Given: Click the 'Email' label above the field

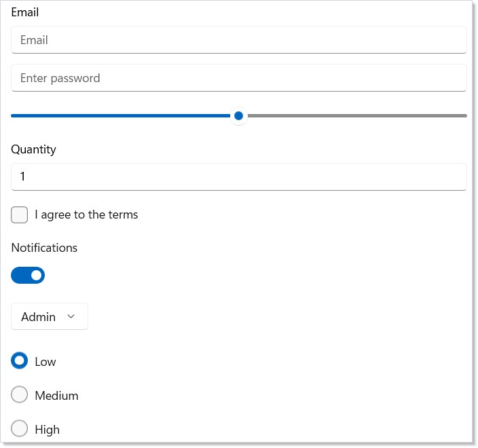Looking at the screenshot, I should pyautogui.click(x=25, y=12).
